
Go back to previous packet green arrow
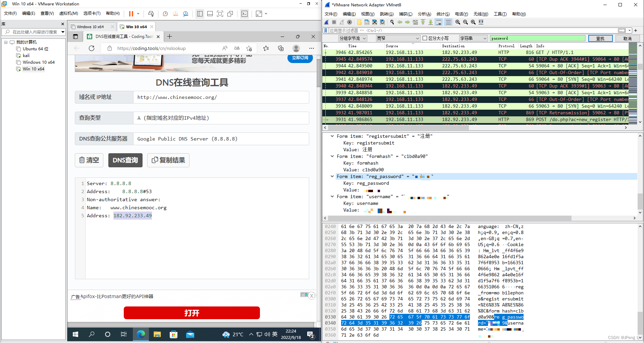point(400,22)
